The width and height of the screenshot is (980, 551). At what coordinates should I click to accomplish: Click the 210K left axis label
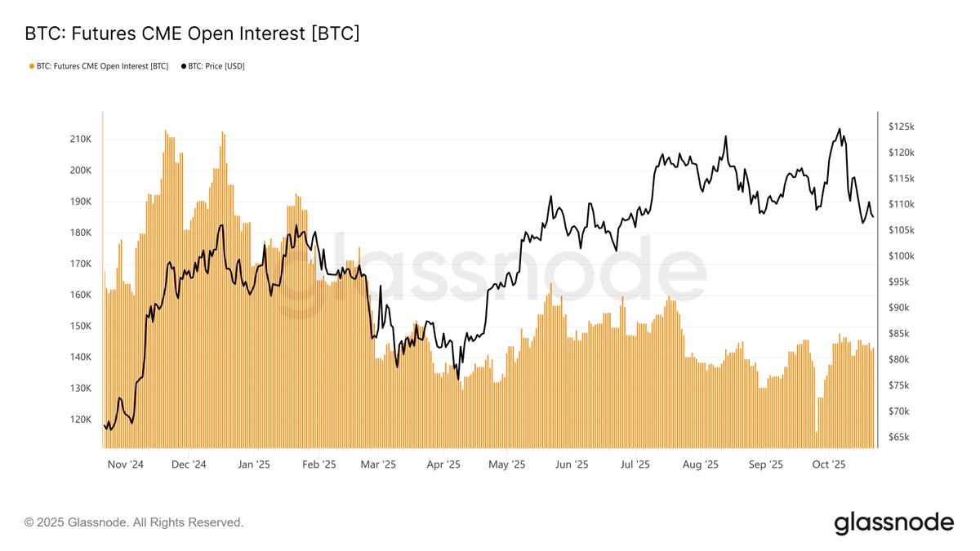81,140
